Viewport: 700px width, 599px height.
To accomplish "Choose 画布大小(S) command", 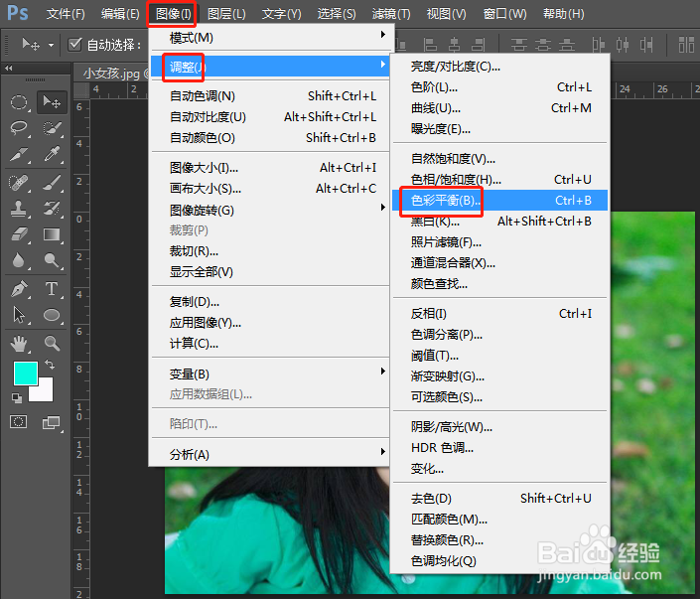I will (271, 189).
